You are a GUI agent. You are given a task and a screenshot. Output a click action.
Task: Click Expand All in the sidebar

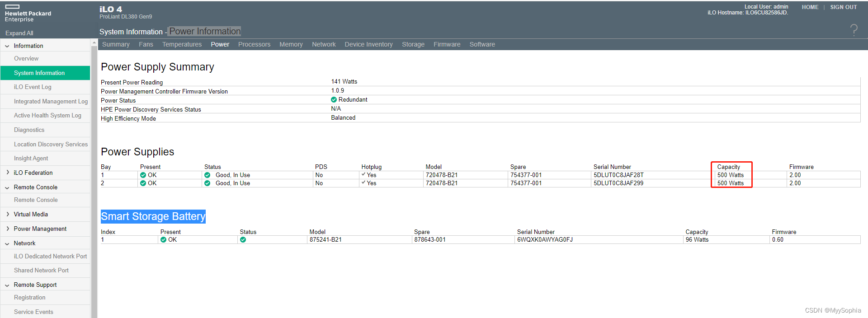point(19,33)
